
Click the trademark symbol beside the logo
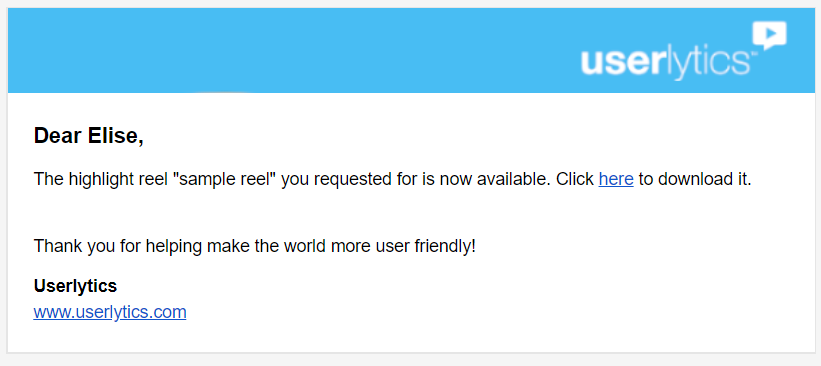click(754, 53)
